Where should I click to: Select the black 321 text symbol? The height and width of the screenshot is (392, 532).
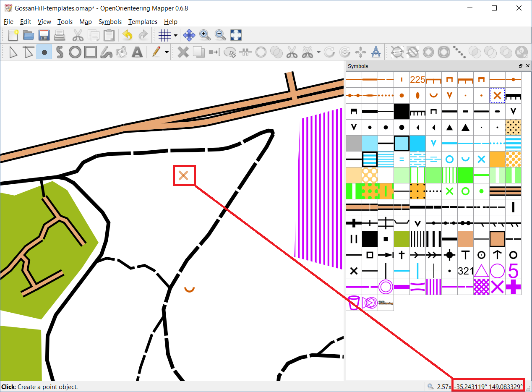pos(465,271)
